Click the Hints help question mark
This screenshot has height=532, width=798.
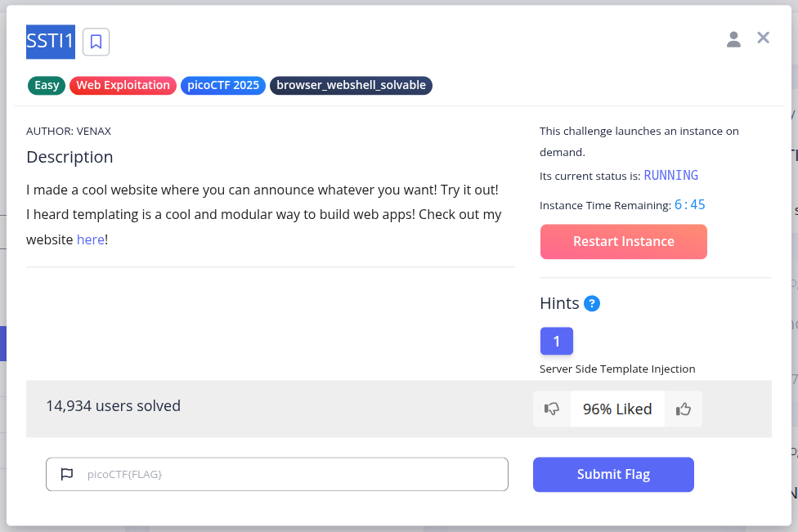592,303
